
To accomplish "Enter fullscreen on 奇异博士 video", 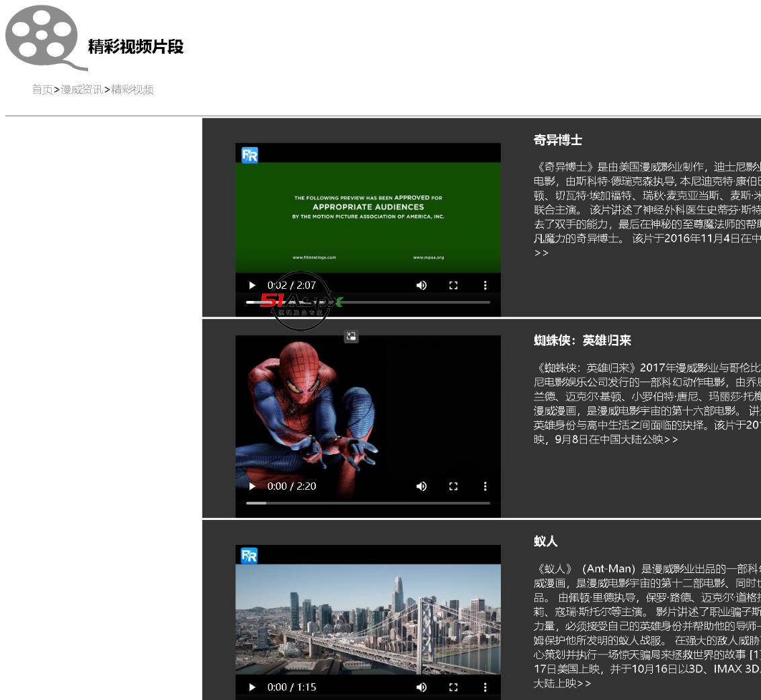I will (x=453, y=286).
